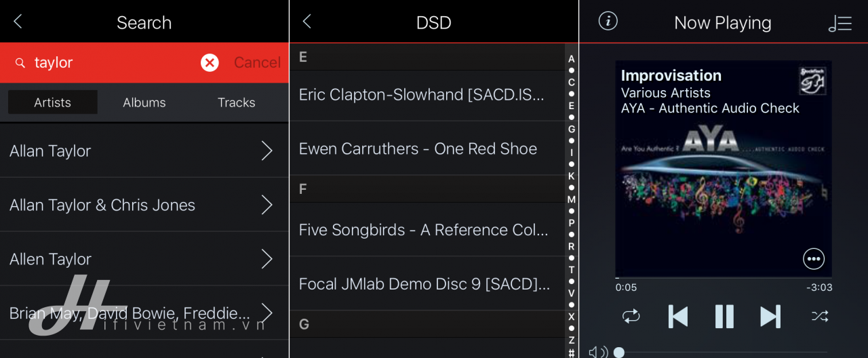Skip to the previous track

point(677,316)
